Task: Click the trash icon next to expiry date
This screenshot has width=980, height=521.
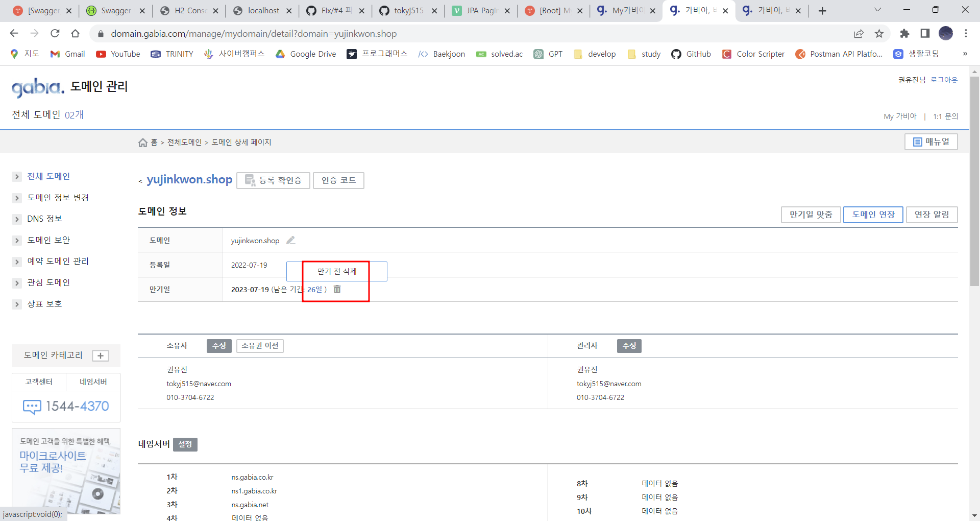Action: [337, 290]
